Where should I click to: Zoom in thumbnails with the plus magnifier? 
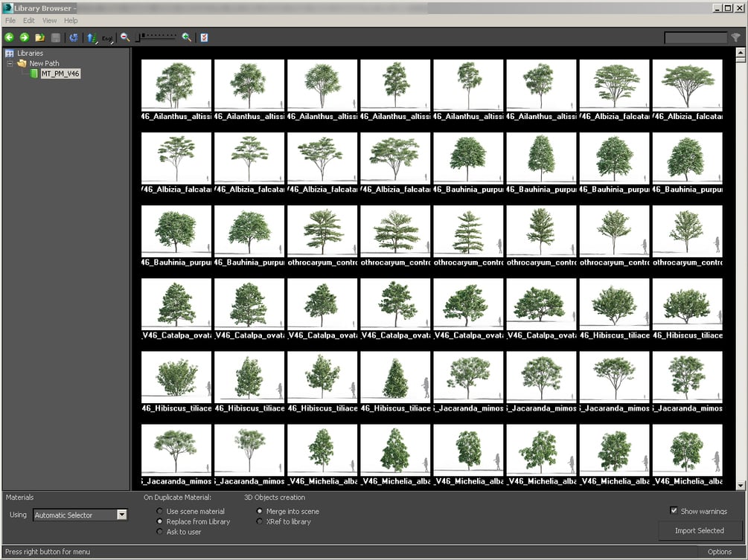[x=187, y=37]
